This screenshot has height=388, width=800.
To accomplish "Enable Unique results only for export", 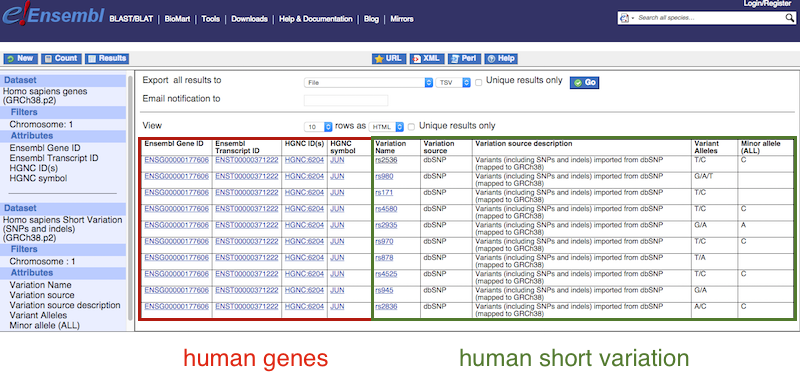I will click(479, 82).
